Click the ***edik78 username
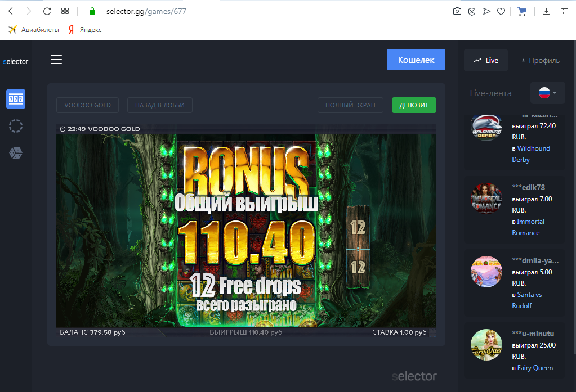This screenshot has height=392, width=576. point(528,187)
